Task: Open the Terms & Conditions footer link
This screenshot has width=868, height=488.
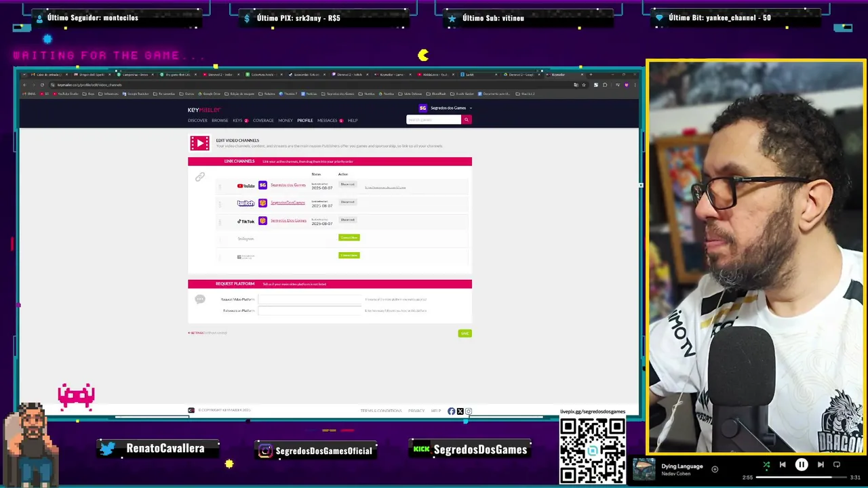Action: (x=381, y=411)
